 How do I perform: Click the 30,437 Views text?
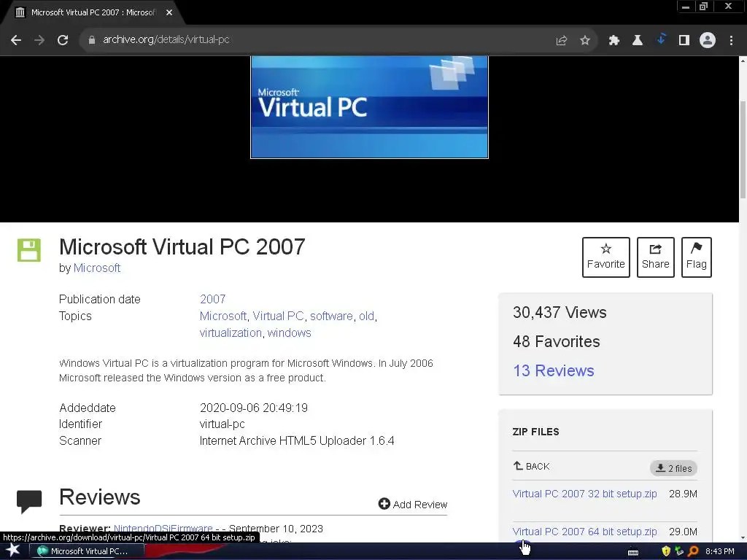point(560,312)
